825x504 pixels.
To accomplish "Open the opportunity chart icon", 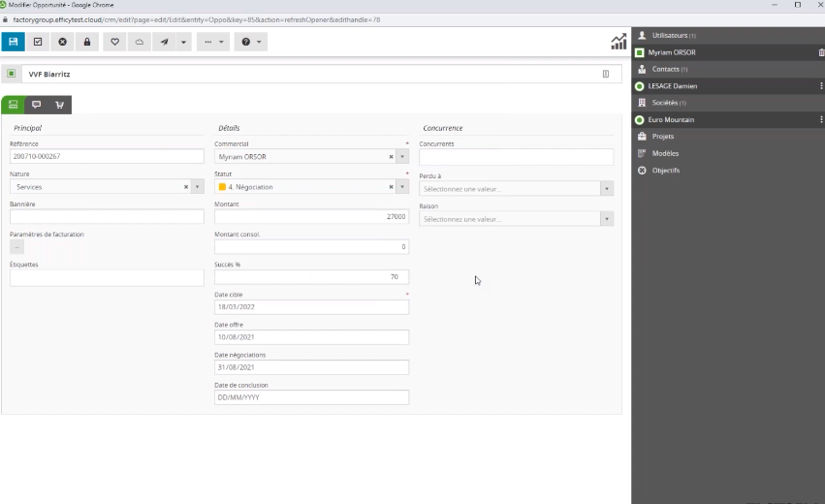I will (x=619, y=42).
